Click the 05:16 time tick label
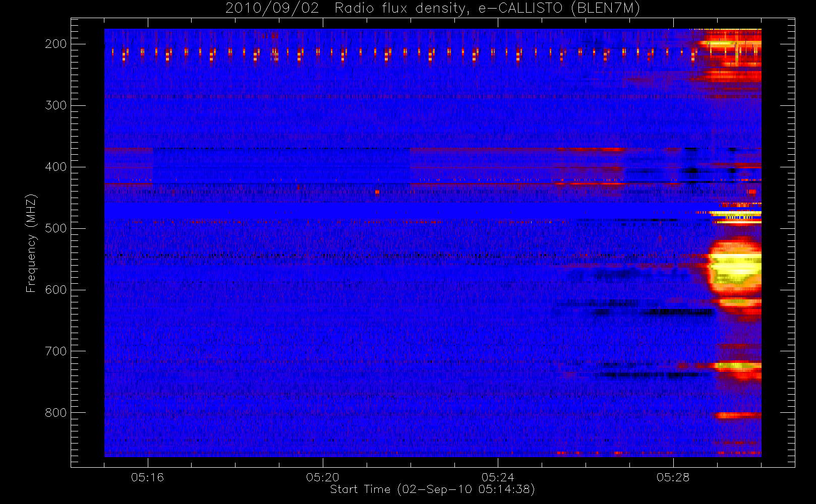 coord(147,477)
